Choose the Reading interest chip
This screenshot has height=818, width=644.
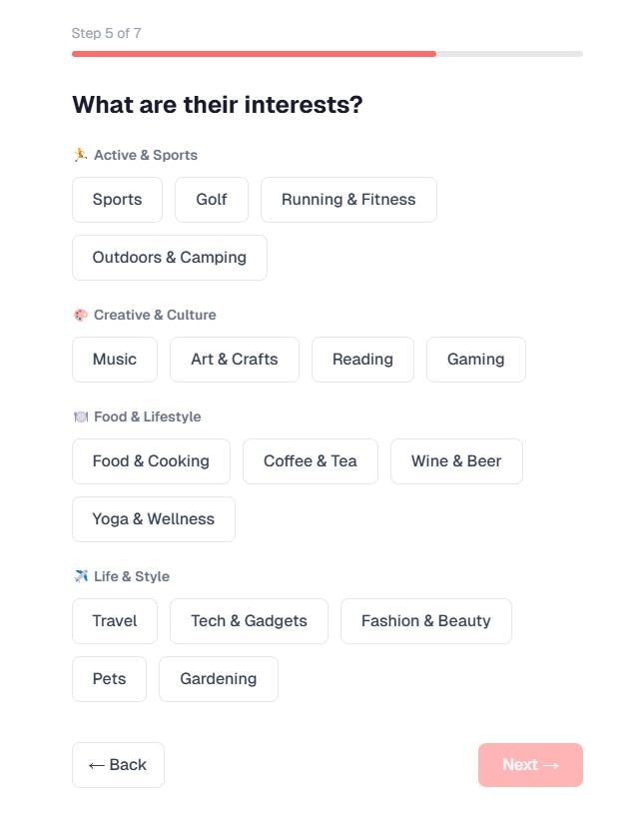click(362, 360)
